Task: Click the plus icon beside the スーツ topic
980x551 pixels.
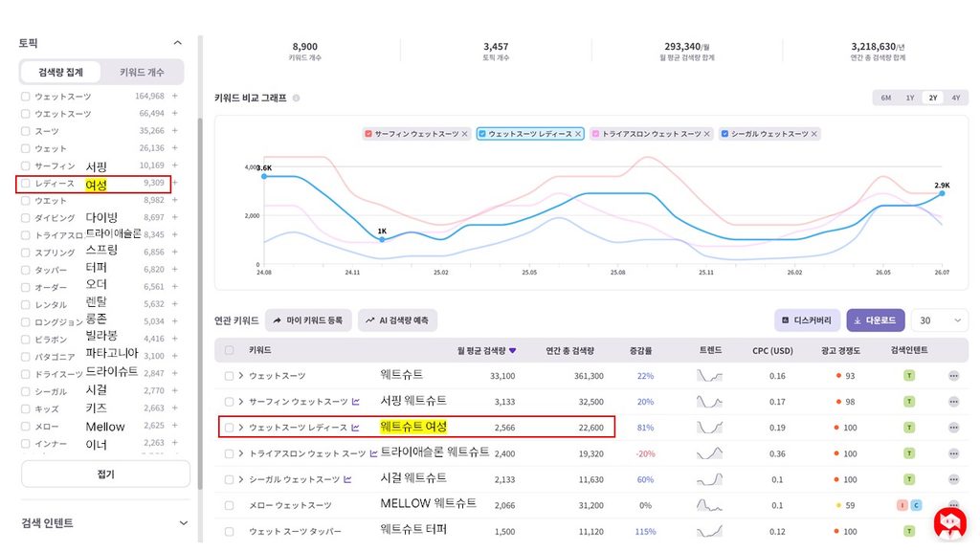Action: 175,130
